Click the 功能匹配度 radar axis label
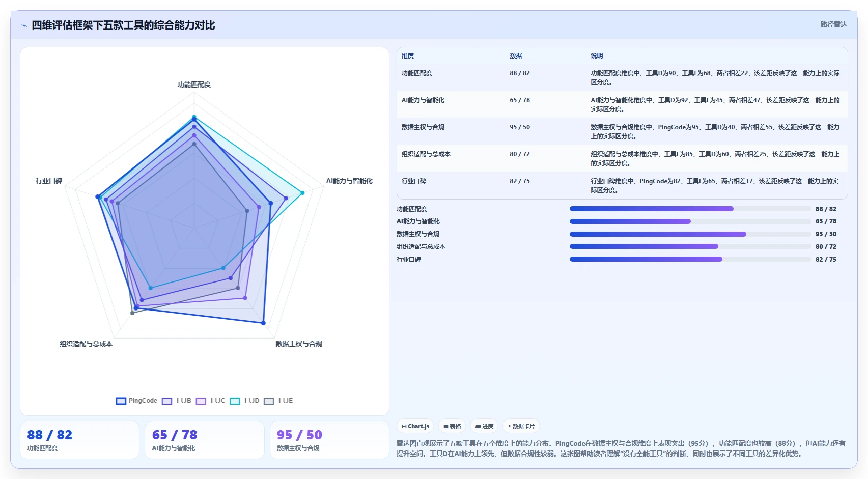The height and width of the screenshot is (479, 868). [x=194, y=84]
